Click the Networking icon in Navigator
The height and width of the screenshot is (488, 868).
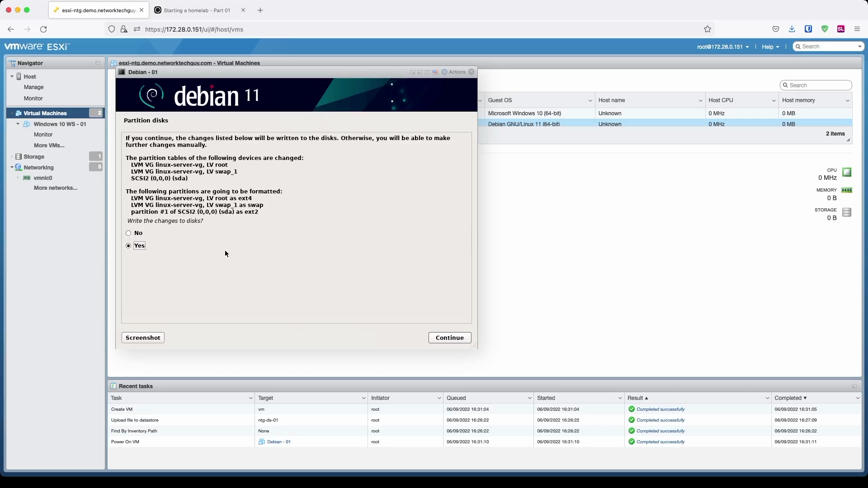point(19,167)
